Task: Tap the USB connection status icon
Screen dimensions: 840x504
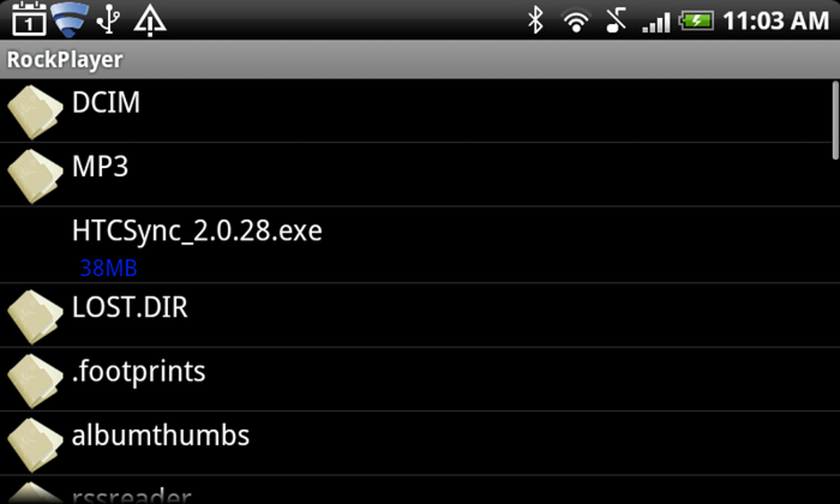Action: pyautogui.click(x=109, y=20)
